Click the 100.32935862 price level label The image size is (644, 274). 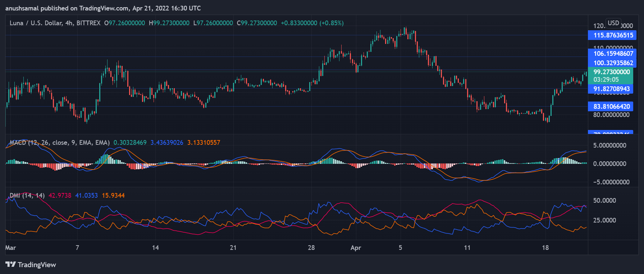point(613,63)
